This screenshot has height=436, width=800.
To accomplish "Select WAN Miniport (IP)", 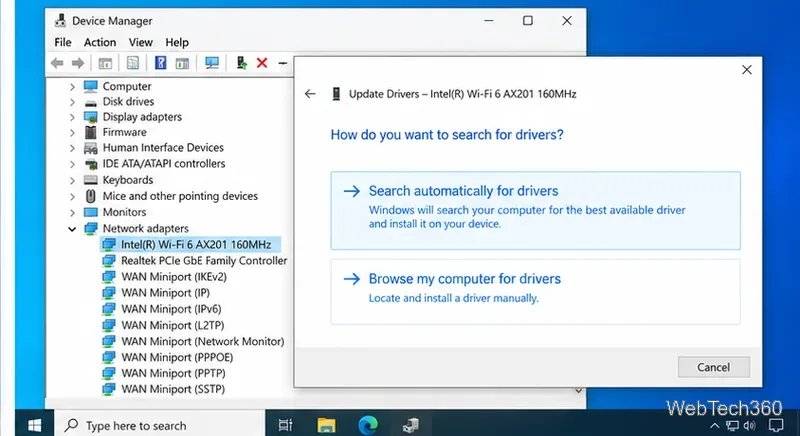I will click(x=165, y=293).
